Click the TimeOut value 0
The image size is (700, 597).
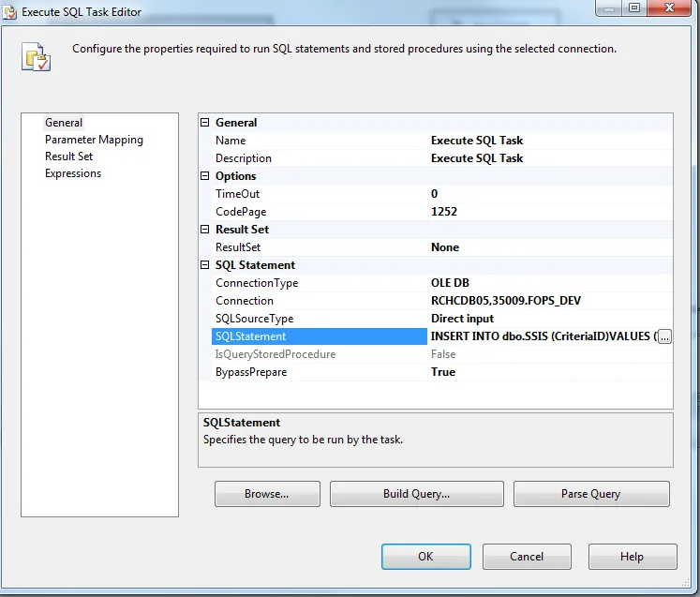coord(435,194)
